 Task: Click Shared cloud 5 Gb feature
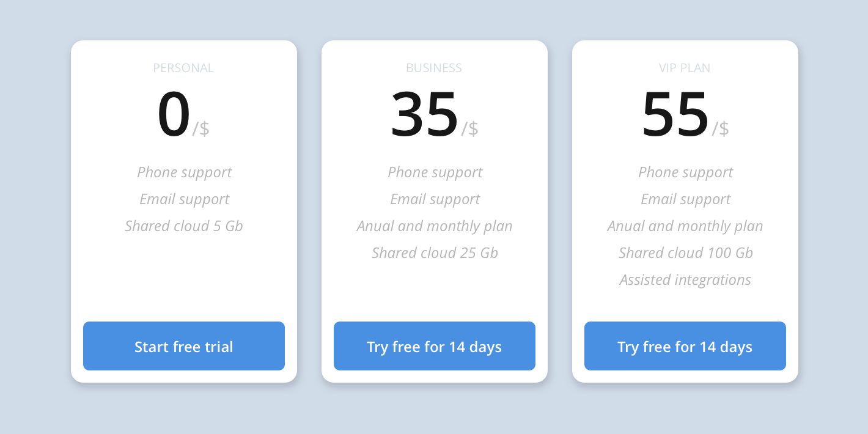click(x=184, y=226)
